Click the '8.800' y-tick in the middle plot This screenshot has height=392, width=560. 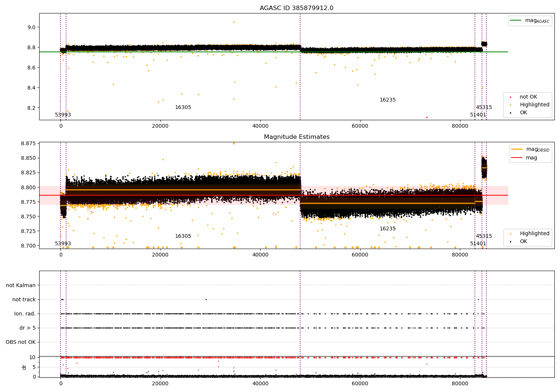[28, 187]
